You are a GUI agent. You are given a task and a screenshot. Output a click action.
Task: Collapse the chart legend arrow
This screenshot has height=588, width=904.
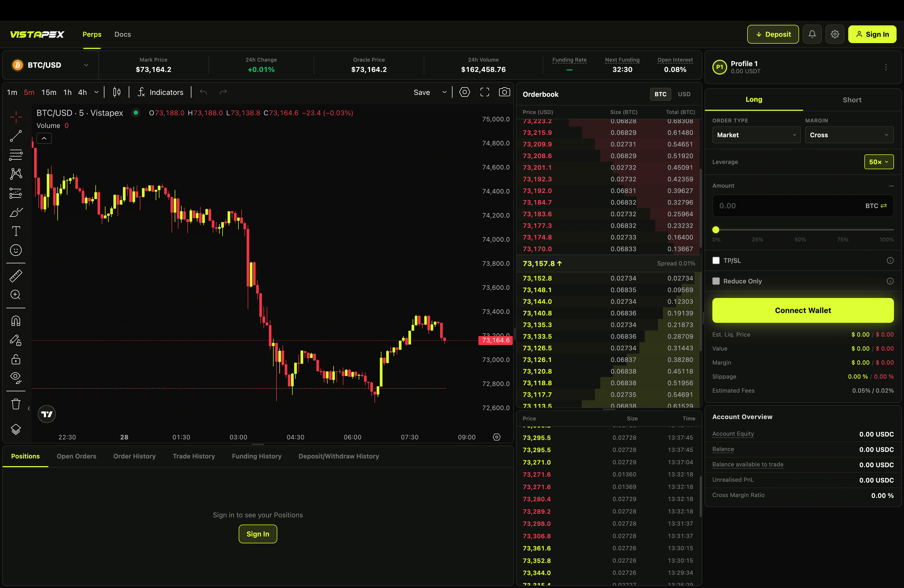click(44, 138)
